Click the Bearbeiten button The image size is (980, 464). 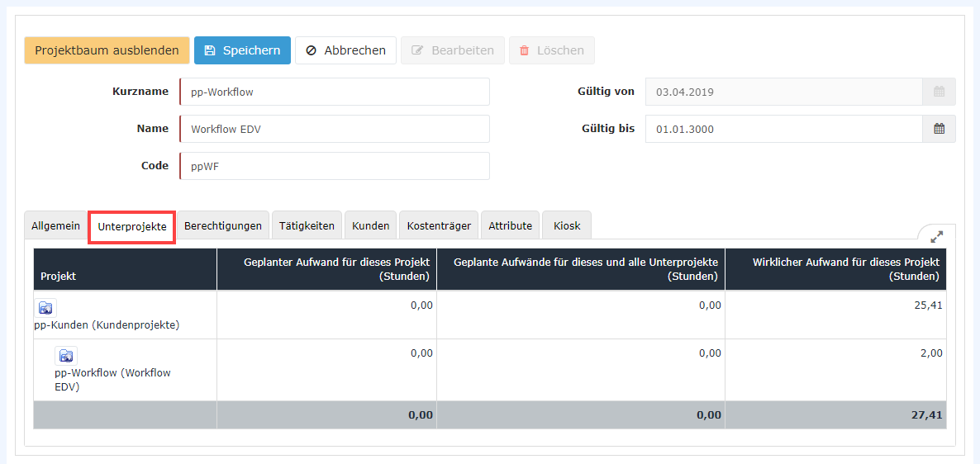(453, 50)
